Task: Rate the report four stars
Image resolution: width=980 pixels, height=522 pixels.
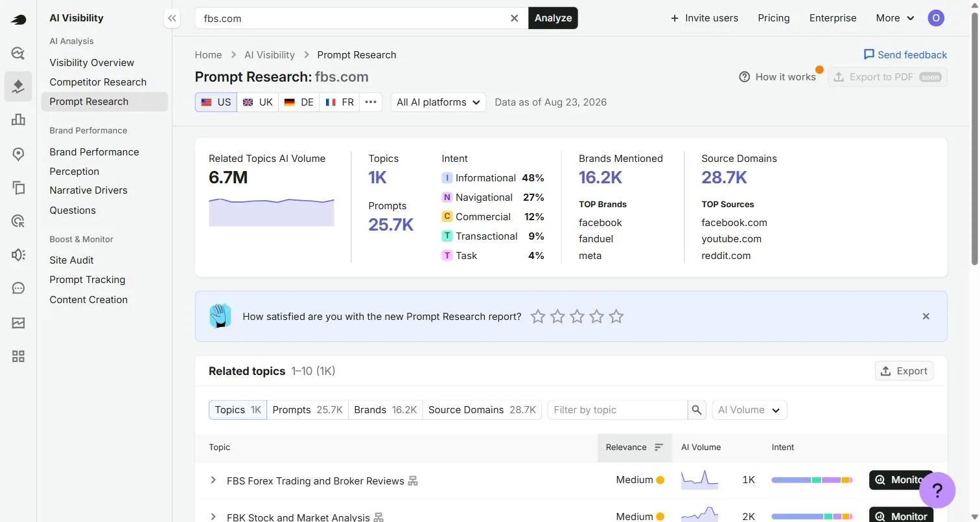Action: [x=597, y=316]
